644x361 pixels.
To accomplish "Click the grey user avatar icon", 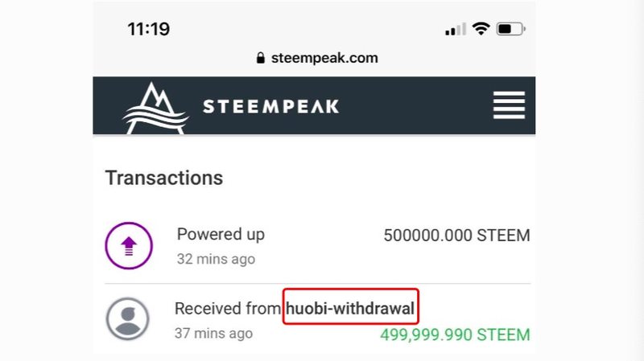I will point(128,318).
